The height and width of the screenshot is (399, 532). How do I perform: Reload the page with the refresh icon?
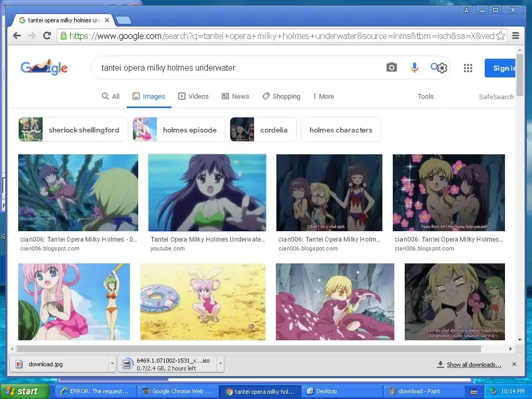(47, 36)
